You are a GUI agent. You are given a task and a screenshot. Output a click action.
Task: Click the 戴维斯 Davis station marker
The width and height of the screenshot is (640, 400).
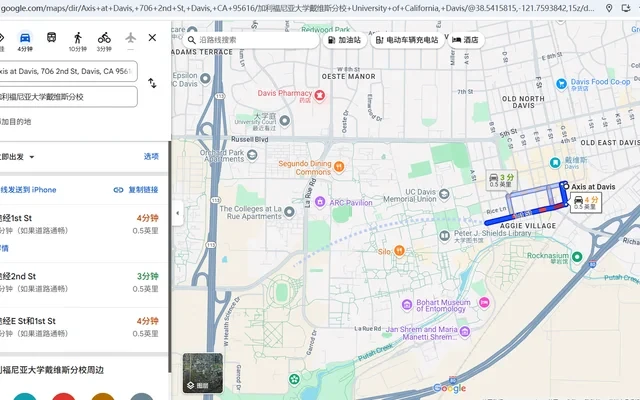(555, 162)
